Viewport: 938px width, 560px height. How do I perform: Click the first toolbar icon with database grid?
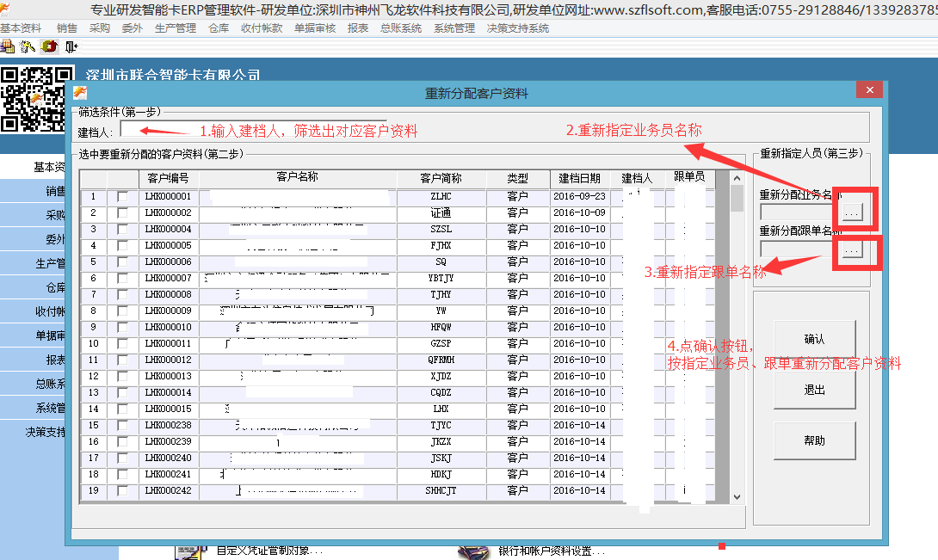[x=8, y=46]
